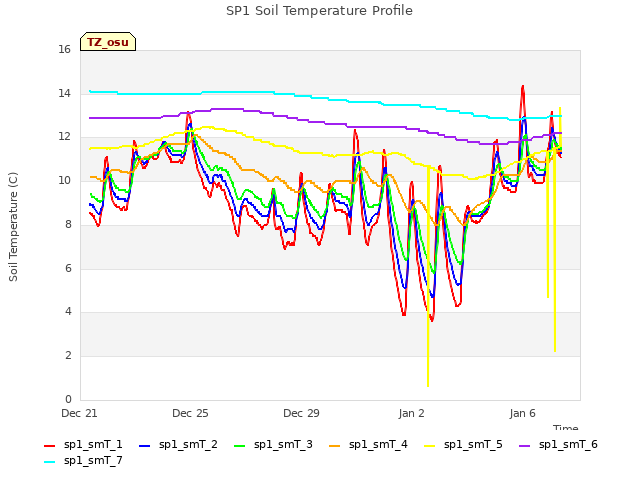The width and height of the screenshot is (640, 480).
Task: Click the 8 y-axis tick label
Action: point(68,224)
